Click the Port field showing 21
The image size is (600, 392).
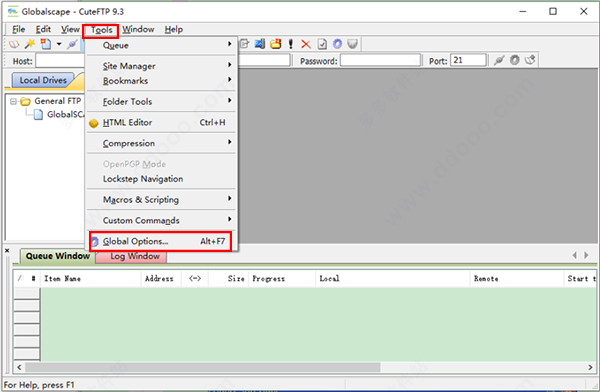(x=469, y=60)
